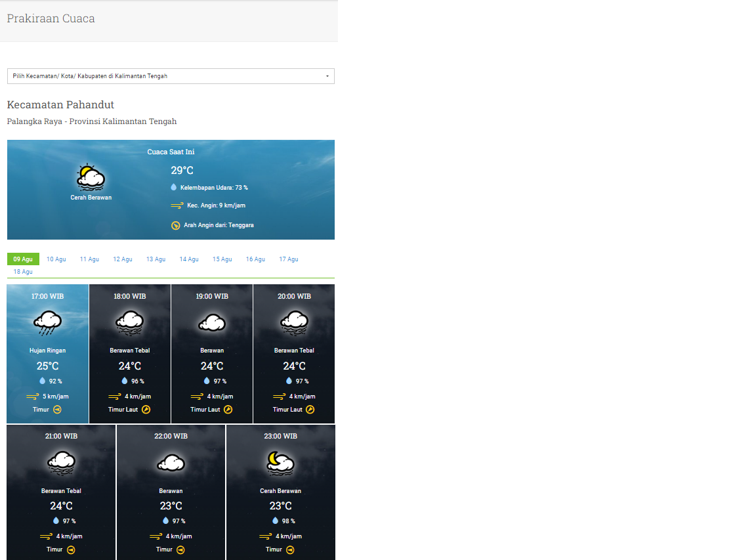Click the Timur Laut compass icon at 19:00

tap(228, 410)
